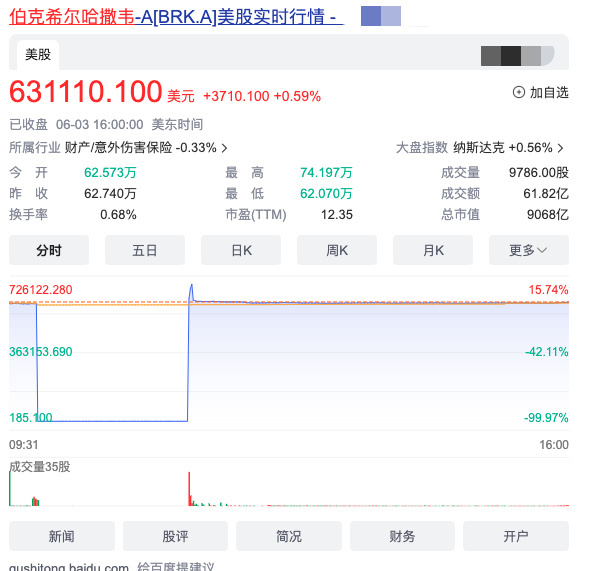Click the 成交量 value 9786.00股
The width and height of the screenshot is (603, 571).
pyautogui.click(x=539, y=173)
